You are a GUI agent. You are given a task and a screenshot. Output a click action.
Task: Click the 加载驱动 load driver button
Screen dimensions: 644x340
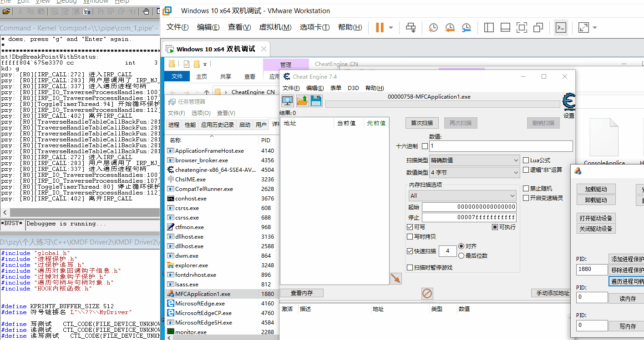(x=596, y=189)
